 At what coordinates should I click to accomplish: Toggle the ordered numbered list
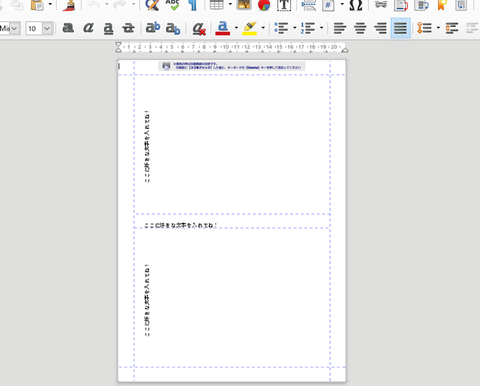pos(308,28)
